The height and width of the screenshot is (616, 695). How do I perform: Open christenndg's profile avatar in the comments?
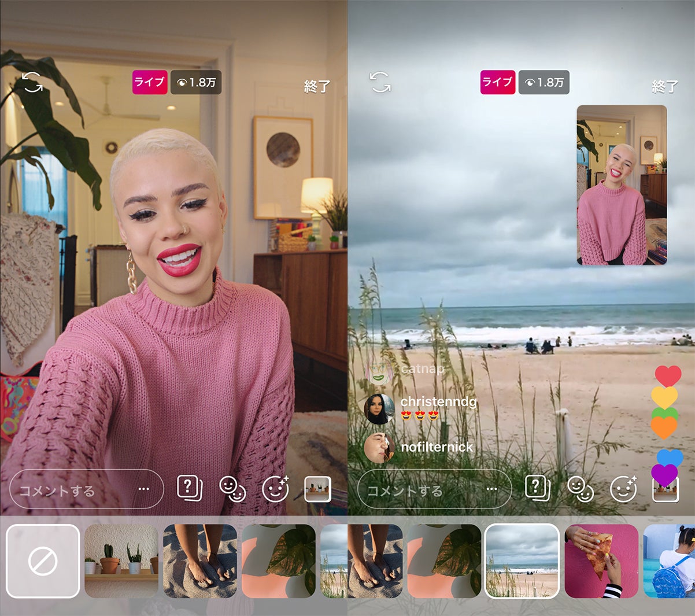pyautogui.click(x=379, y=408)
